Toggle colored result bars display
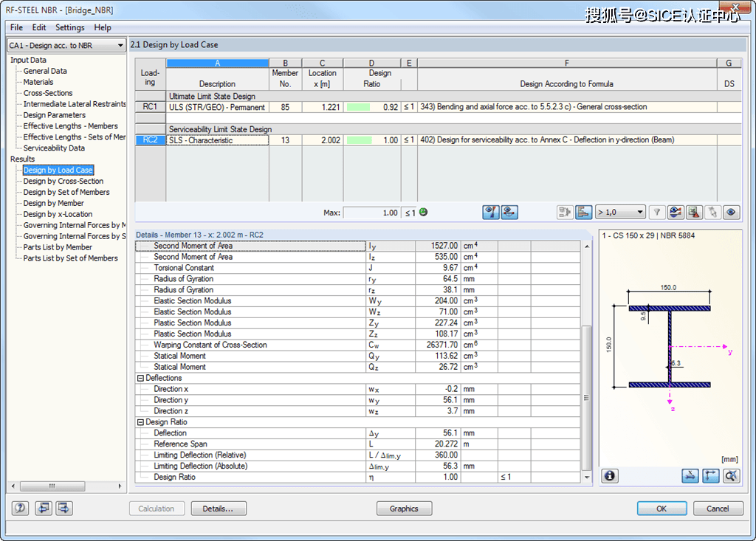 click(x=583, y=213)
